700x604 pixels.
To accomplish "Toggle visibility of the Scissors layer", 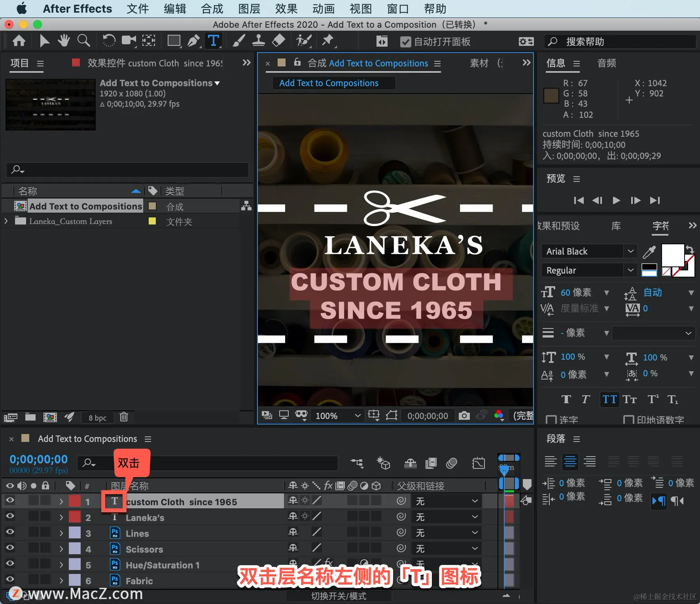I will [10, 548].
